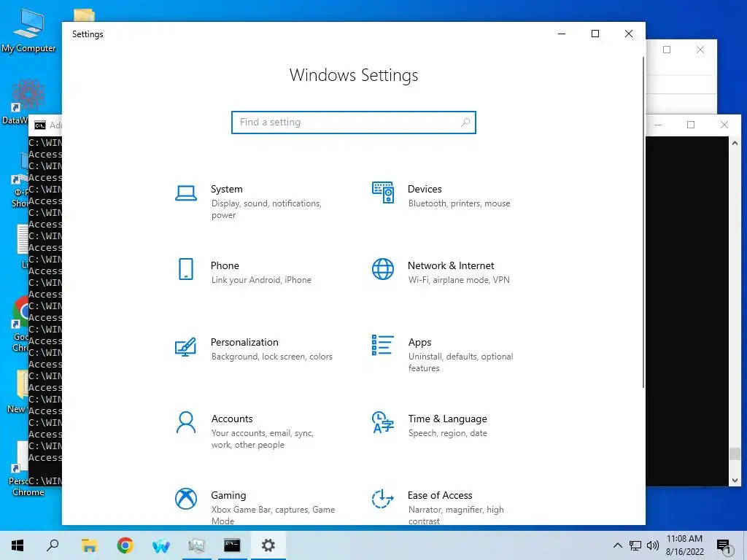The width and height of the screenshot is (747, 560).
Task: Open the Accounts person icon
Action: 186,422
